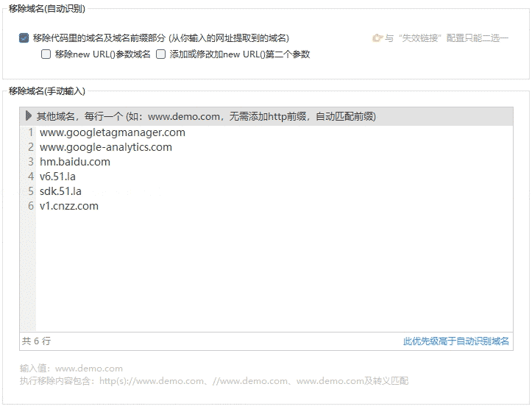532x409 pixels.
Task: Click line number 6 in the gutter
Action: [30, 206]
